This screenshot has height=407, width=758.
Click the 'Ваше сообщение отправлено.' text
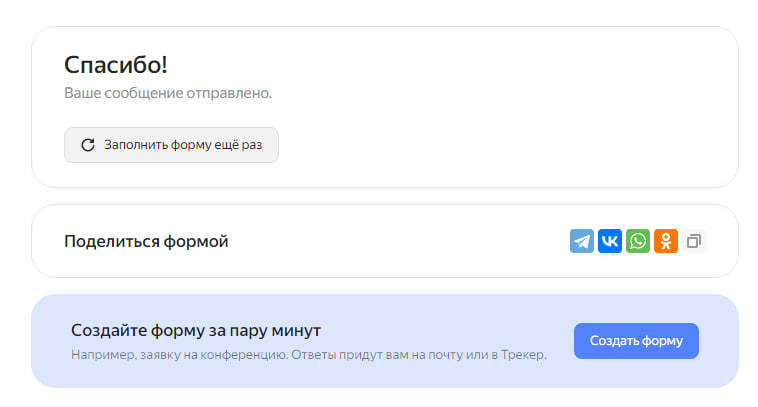click(168, 93)
